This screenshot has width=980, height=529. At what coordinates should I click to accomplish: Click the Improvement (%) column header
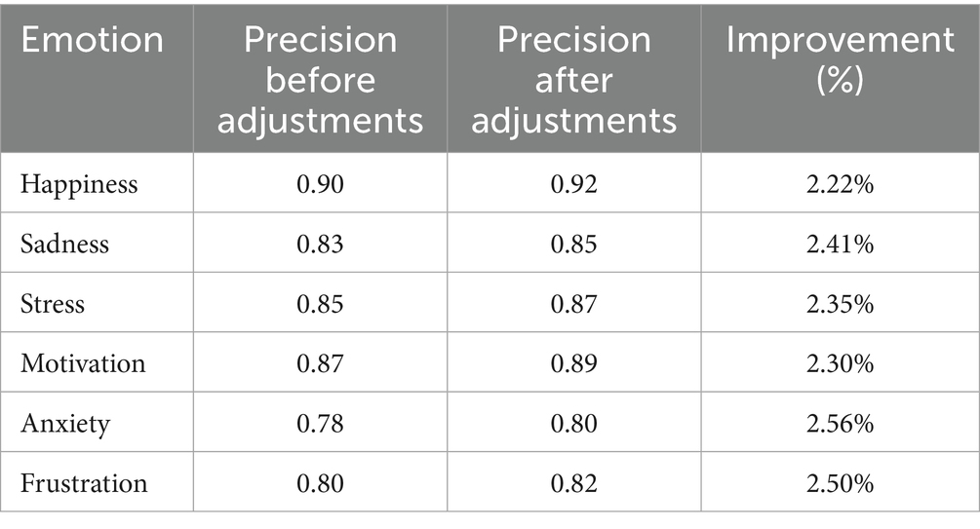(x=840, y=58)
